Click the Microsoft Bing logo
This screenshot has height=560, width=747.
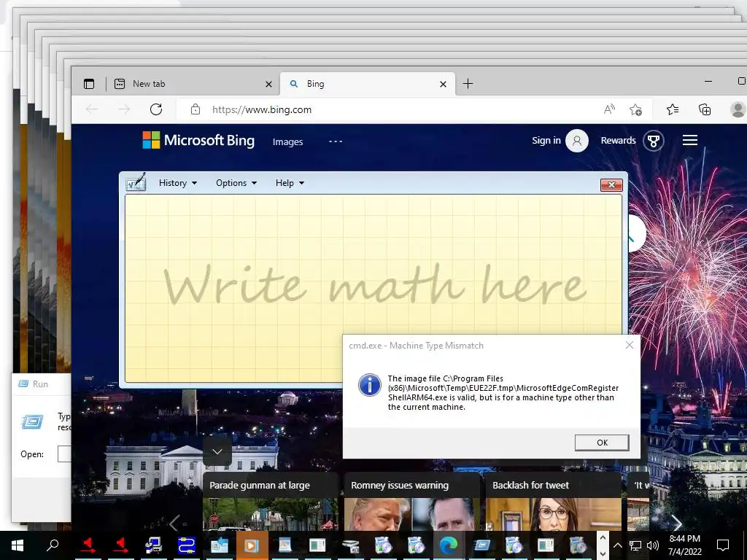198,141
